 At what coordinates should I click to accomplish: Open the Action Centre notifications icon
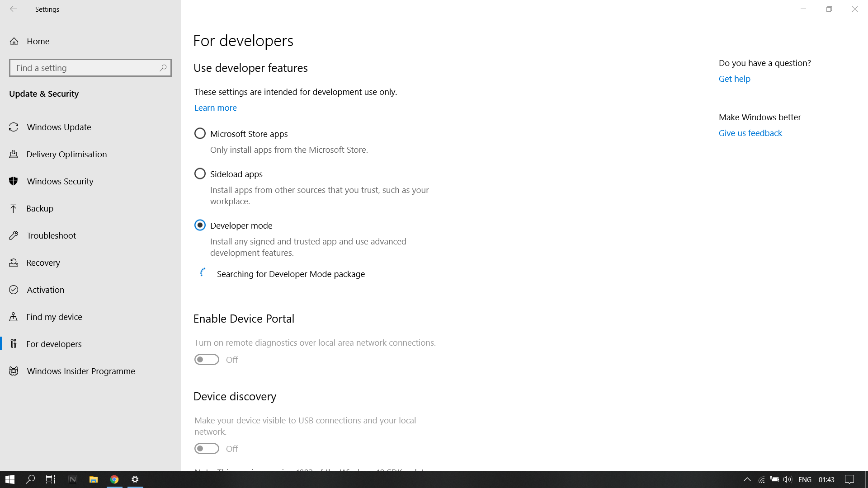point(849,479)
